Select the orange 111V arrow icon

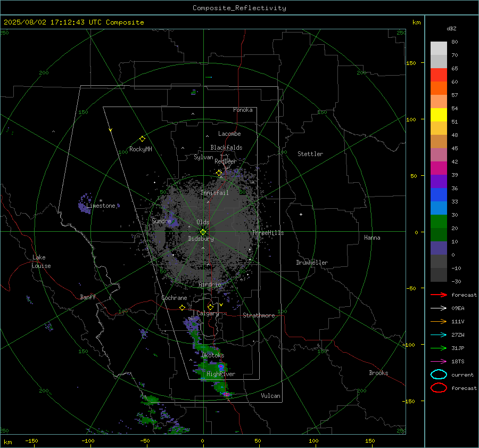[x=439, y=321]
